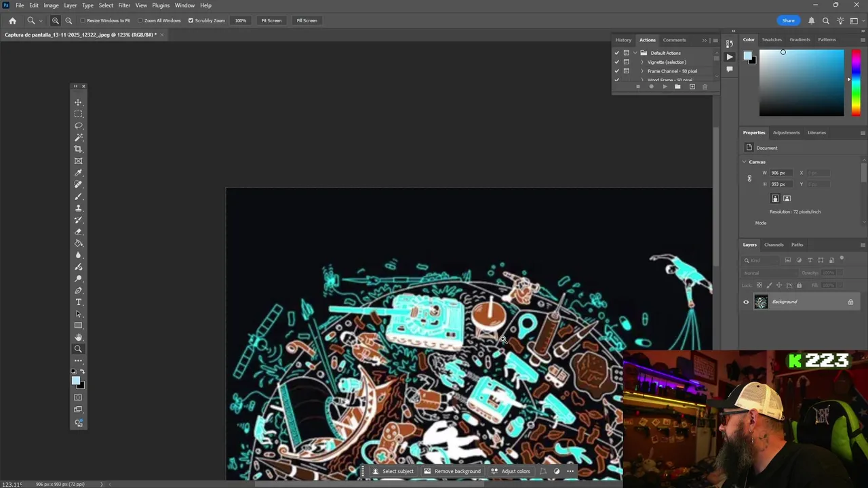Click the Zoom In magnifier in options bar
This screenshot has height=488, width=868.
pos(56,20)
